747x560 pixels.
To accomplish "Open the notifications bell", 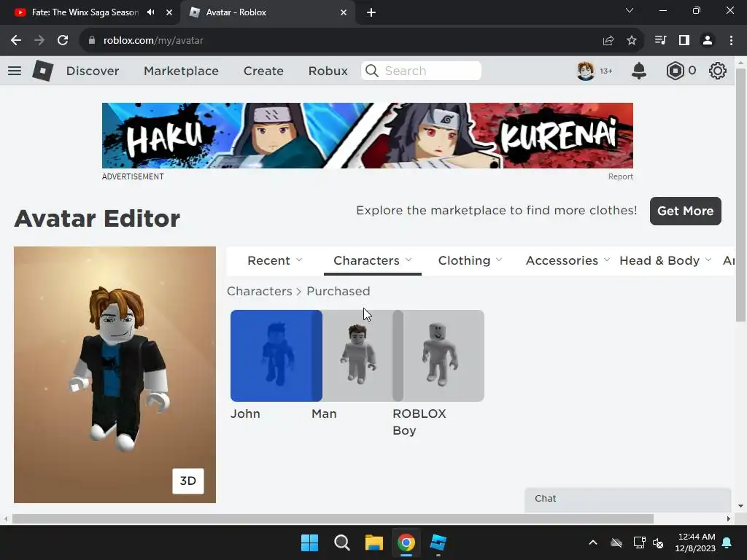I will pos(639,71).
